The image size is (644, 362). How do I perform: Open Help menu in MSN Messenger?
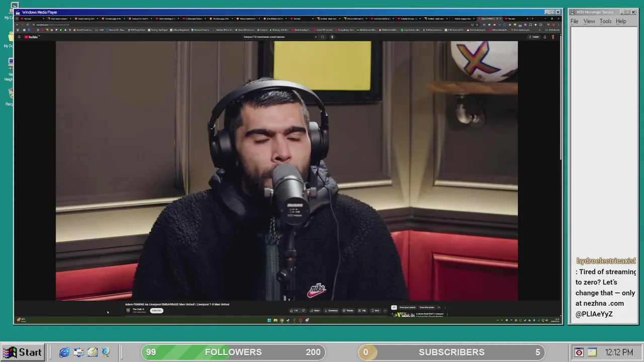tap(621, 21)
